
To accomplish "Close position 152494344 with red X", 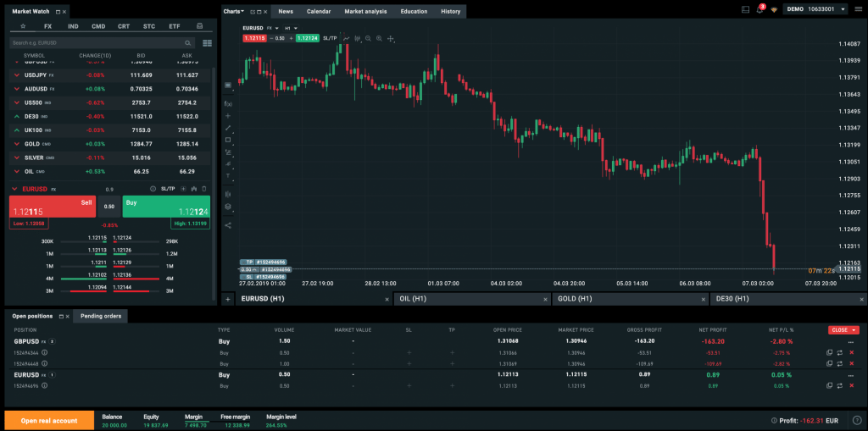I will (851, 352).
